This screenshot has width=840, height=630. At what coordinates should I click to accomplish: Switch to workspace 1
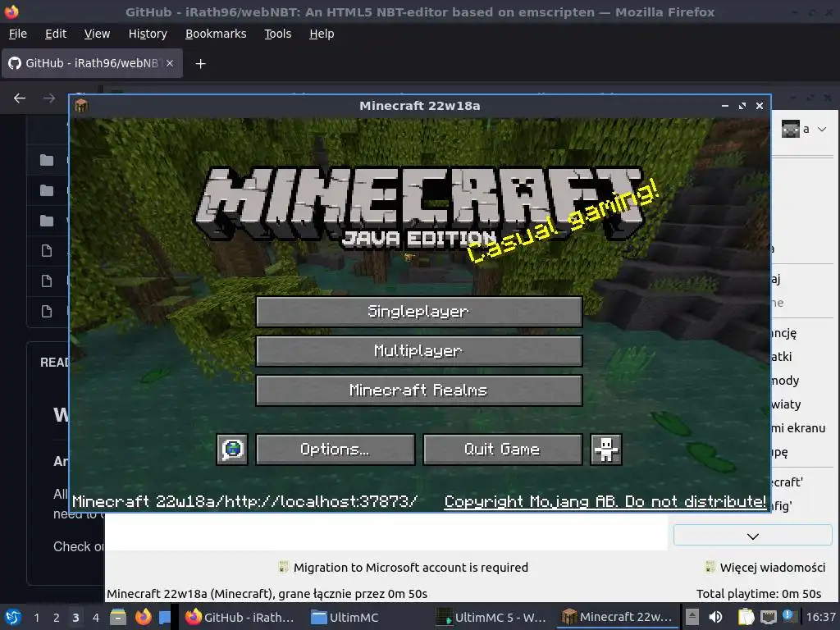(36, 618)
